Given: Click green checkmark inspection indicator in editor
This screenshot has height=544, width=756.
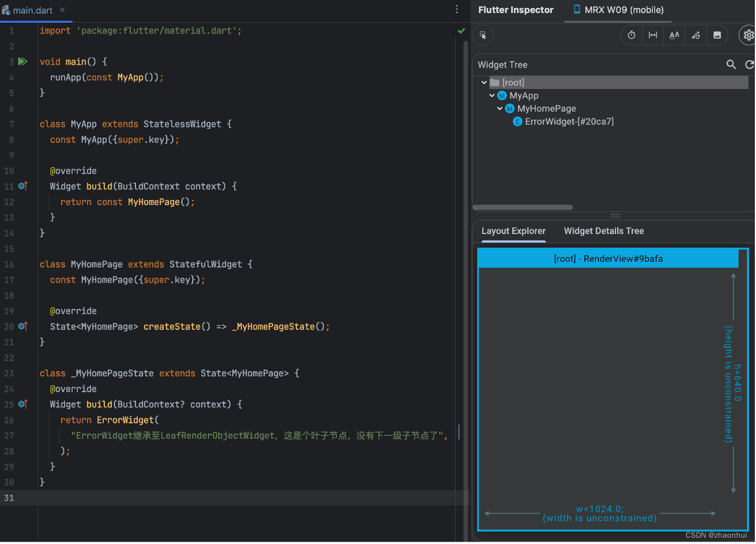Looking at the screenshot, I should [461, 31].
